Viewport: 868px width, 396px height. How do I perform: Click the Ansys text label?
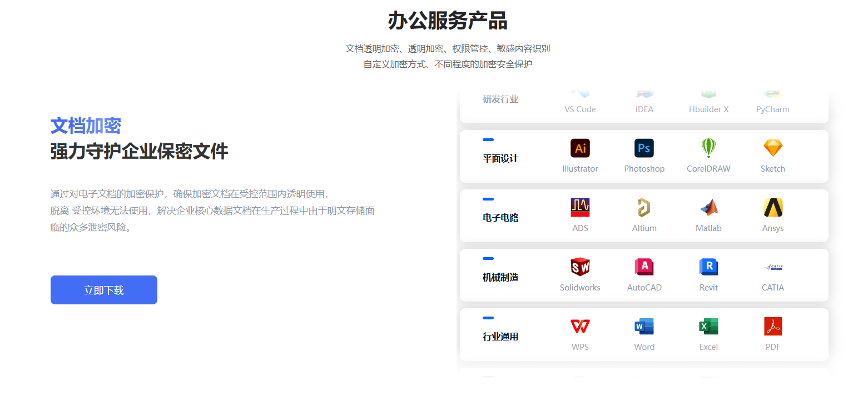773,228
